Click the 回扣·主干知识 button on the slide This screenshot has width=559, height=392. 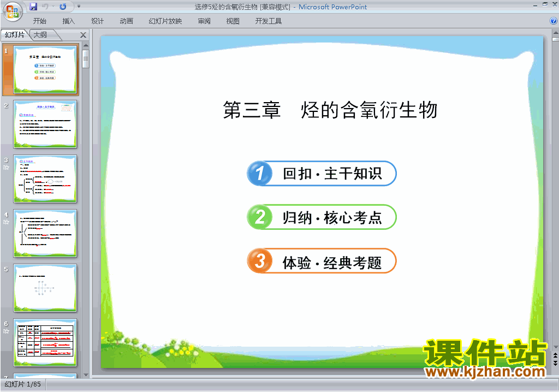322,174
